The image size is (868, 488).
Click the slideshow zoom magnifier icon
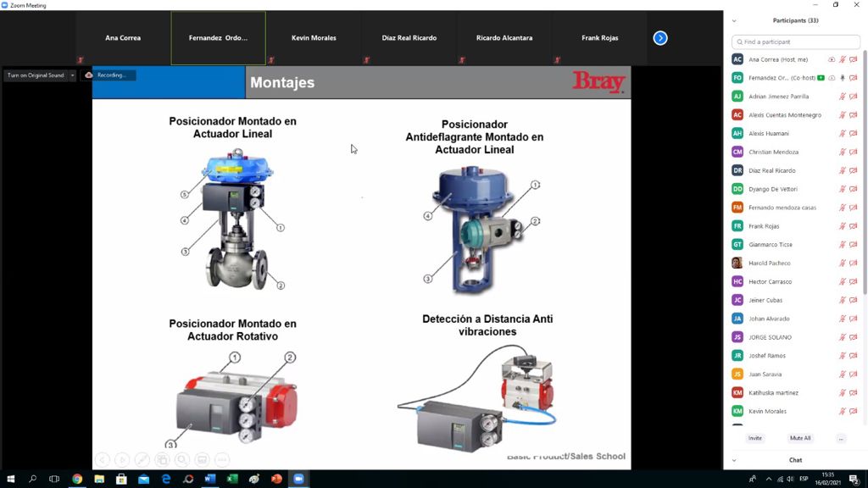pos(181,459)
